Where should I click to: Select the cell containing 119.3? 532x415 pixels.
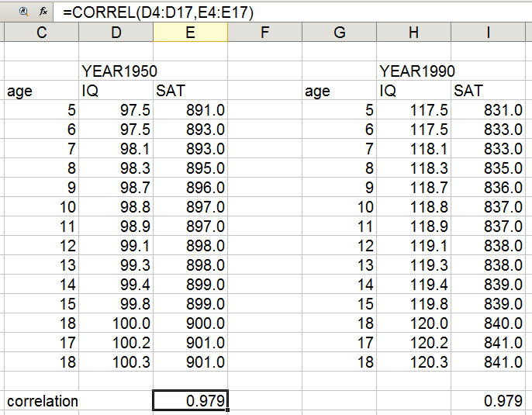(x=413, y=265)
